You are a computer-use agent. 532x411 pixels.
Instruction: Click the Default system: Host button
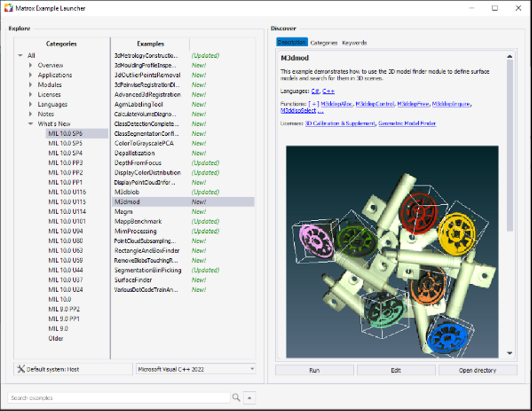pyautogui.click(x=73, y=369)
